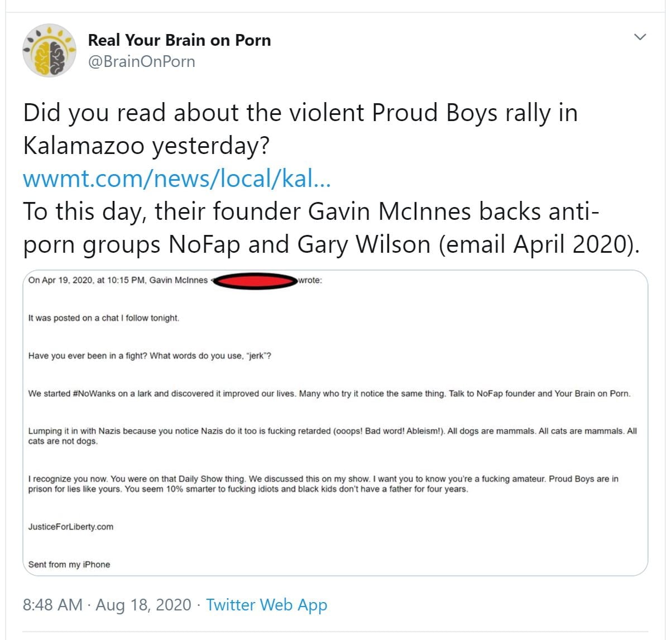
Task: Click the red redacted email address oval
Action: [x=255, y=281]
